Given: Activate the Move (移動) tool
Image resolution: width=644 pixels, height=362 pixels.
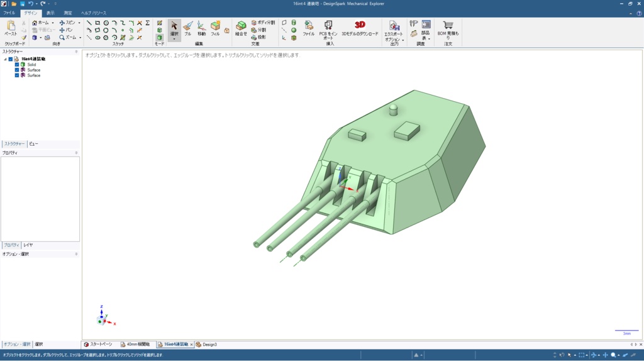Looking at the screenshot, I should point(201,28).
